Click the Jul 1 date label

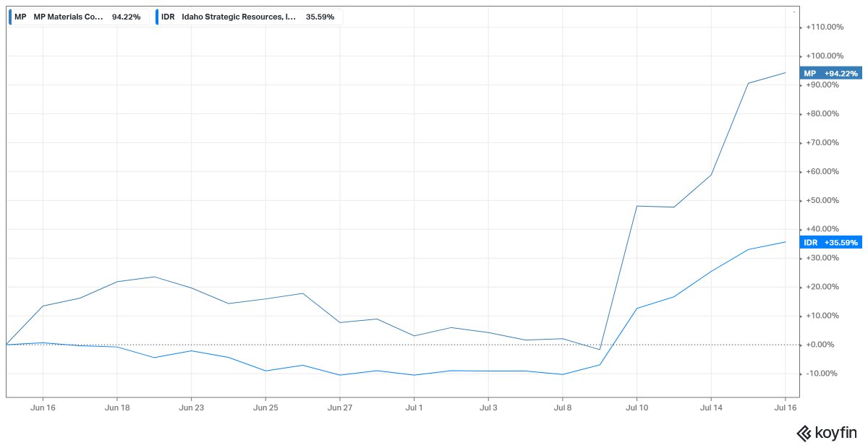point(414,408)
